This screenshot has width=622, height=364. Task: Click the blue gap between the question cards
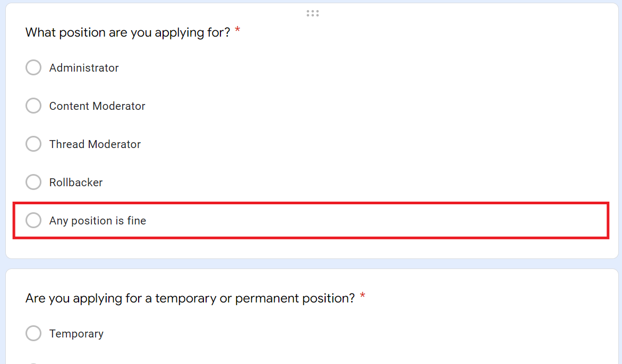(311, 264)
